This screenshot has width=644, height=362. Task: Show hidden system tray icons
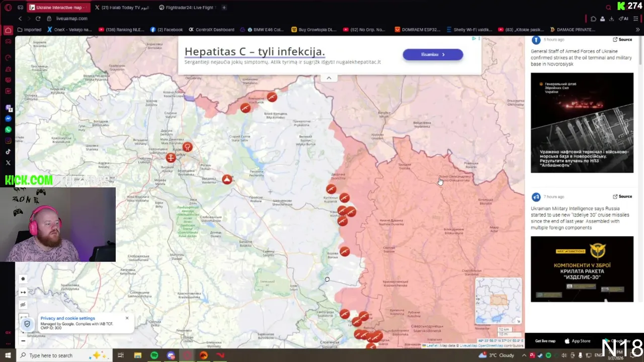tap(524, 355)
